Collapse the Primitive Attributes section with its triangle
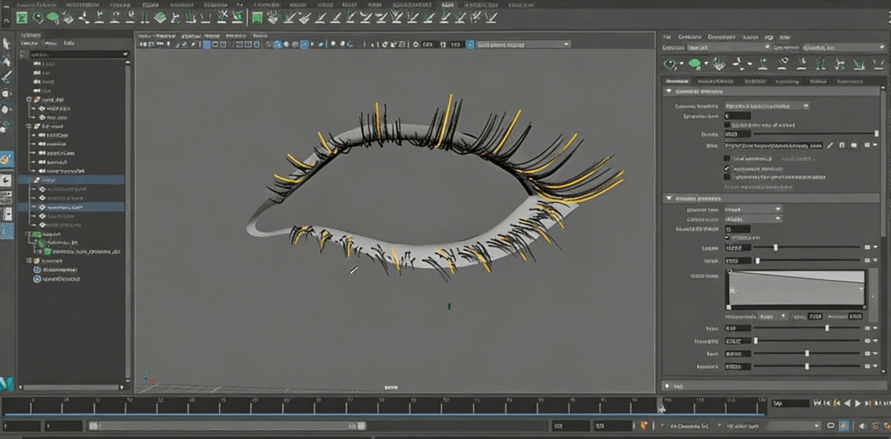The image size is (891, 439). tap(668, 198)
